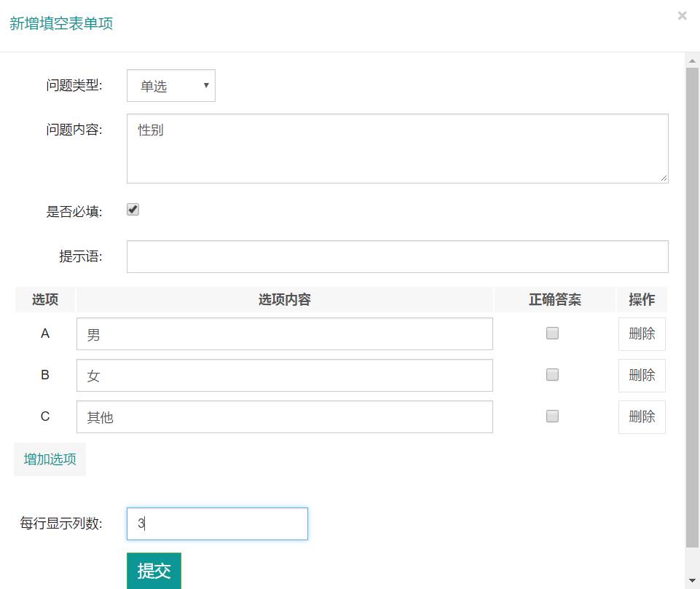
Task: Mark option C as the correct answer
Action: click(x=552, y=416)
